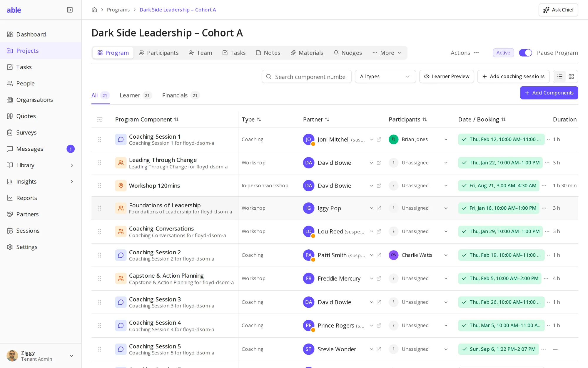Click Add Components button
This screenshot has width=588, height=368.
pyautogui.click(x=549, y=93)
